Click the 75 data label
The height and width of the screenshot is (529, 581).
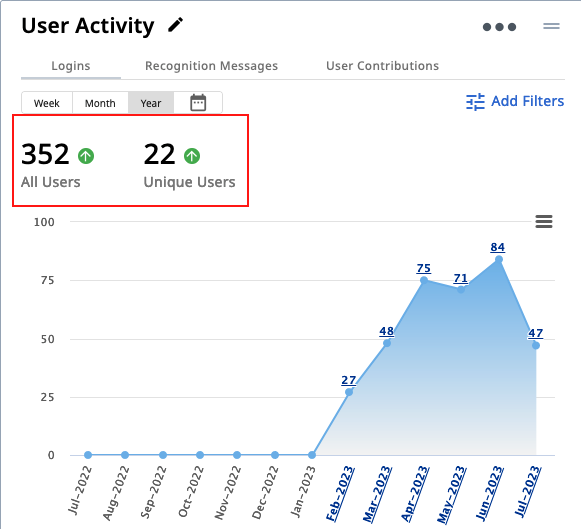pyautogui.click(x=424, y=268)
